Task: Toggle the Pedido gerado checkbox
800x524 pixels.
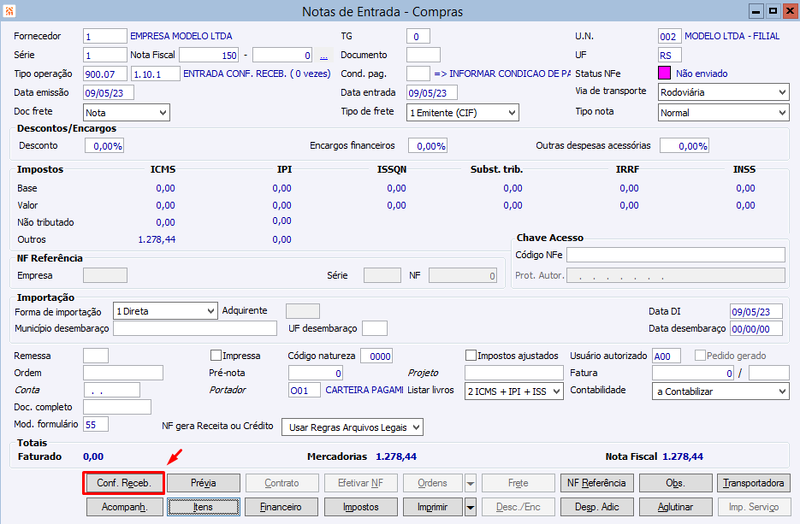Action: pos(700,355)
